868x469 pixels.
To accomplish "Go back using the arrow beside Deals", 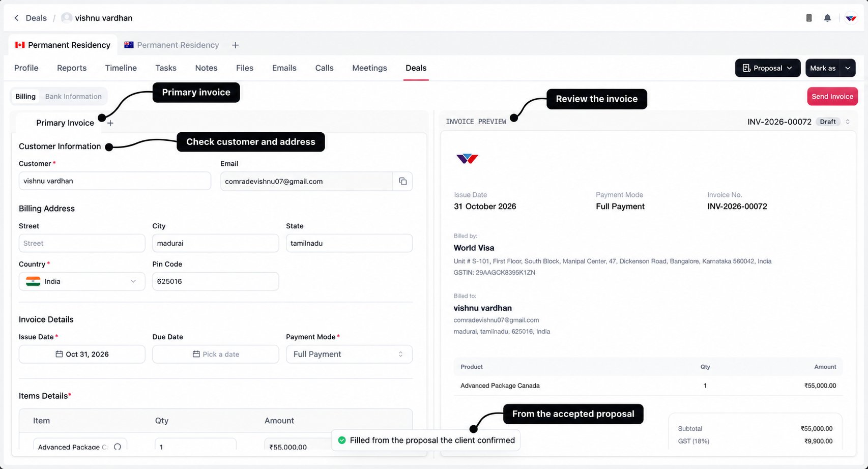I will tap(16, 18).
